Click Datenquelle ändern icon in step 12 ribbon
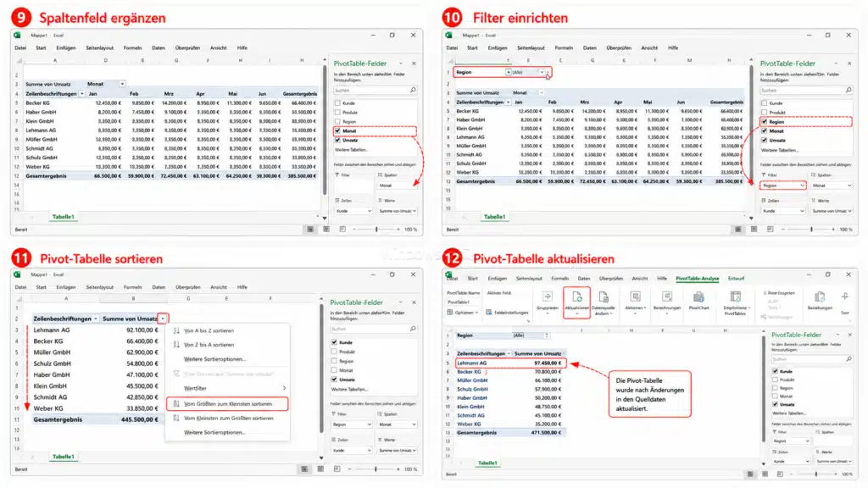Image resolution: width=868 pixels, height=488 pixels. 604,297
